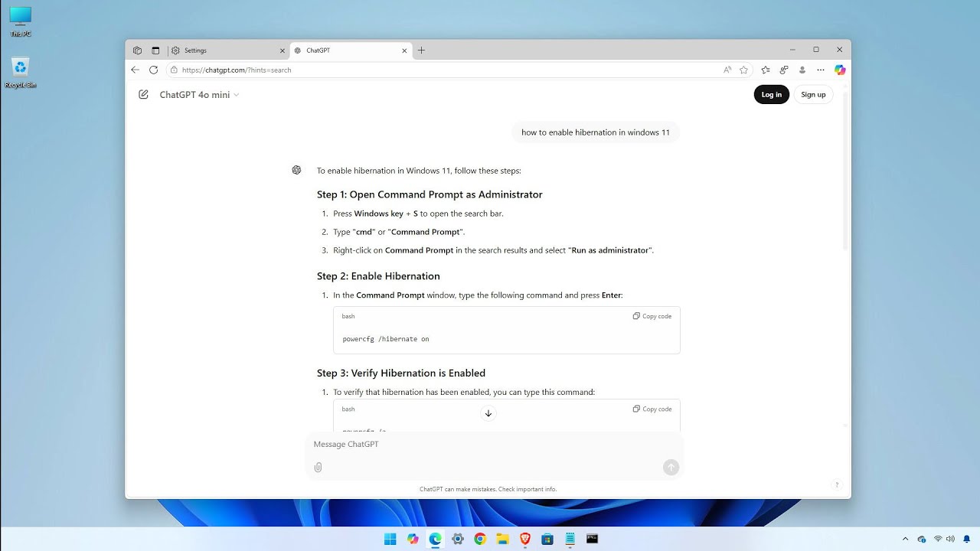
Task: Open File Explorer from taskbar
Action: 502,539
